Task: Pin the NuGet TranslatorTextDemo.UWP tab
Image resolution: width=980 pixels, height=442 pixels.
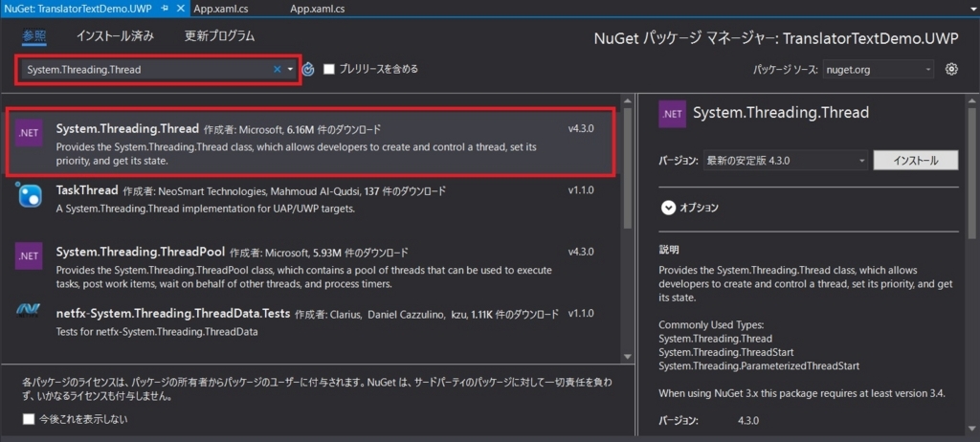Action: pyautogui.click(x=165, y=9)
